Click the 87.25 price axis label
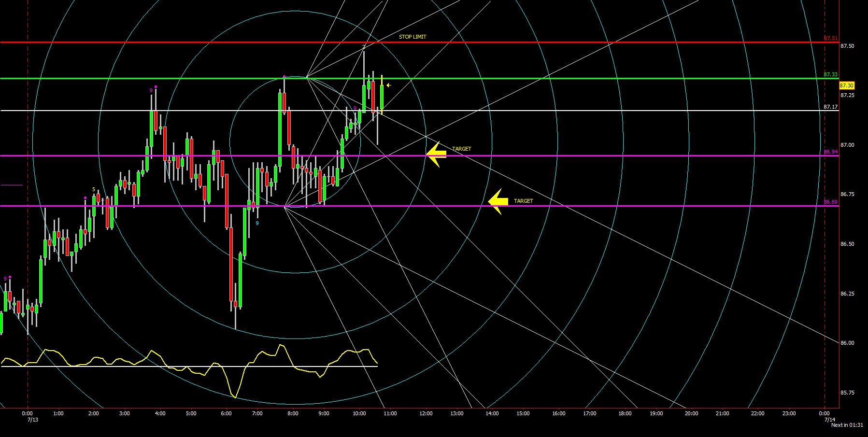Image resolution: width=868 pixels, height=437 pixels. coord(847,95)
